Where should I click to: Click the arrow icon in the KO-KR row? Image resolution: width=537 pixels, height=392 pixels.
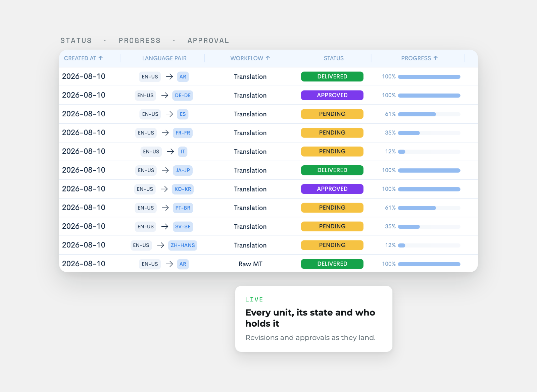pyautogui.click(x=164, y=189)
